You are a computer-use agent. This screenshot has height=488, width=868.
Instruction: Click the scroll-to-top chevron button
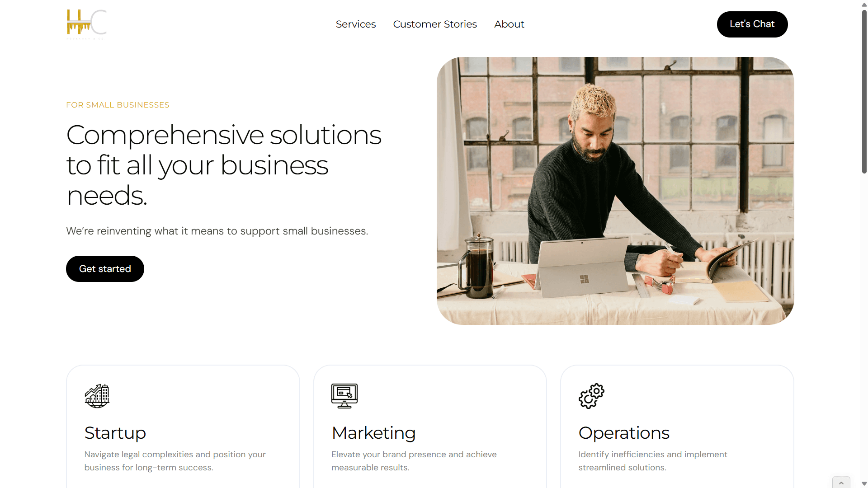841,483
